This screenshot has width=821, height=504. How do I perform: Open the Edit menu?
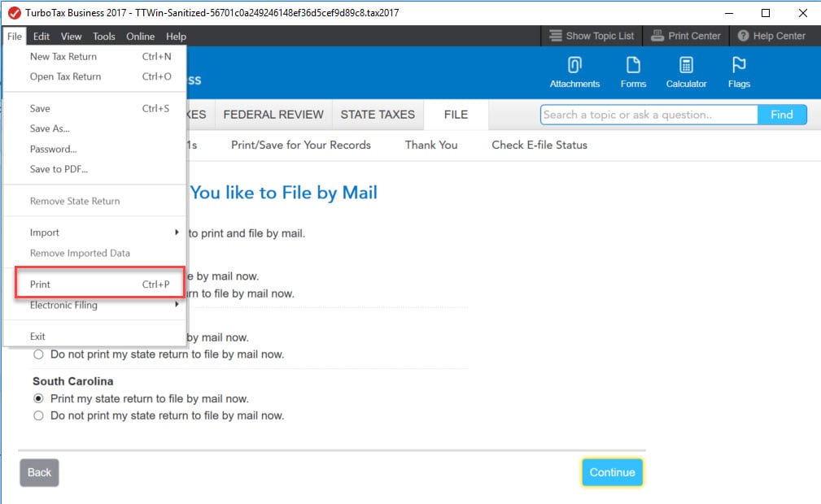coord(41,36)
